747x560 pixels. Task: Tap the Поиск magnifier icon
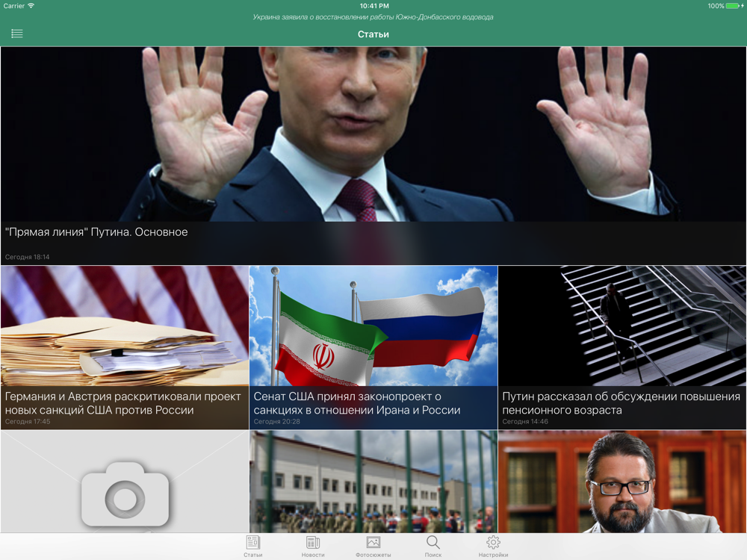(433, 542)
